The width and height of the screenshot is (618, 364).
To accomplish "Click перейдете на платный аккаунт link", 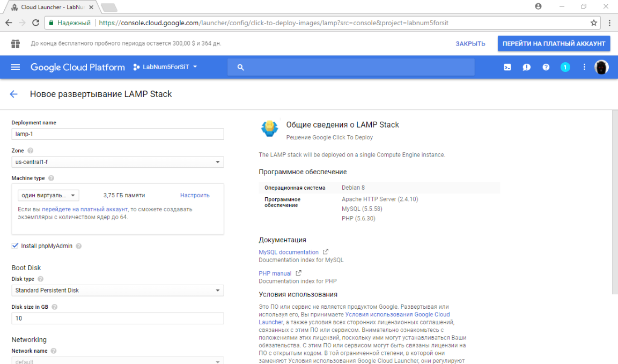I will click(85, 209).
